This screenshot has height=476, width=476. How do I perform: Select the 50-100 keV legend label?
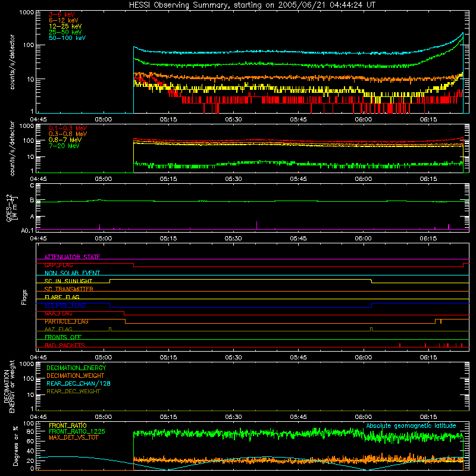tap(67, 38)
